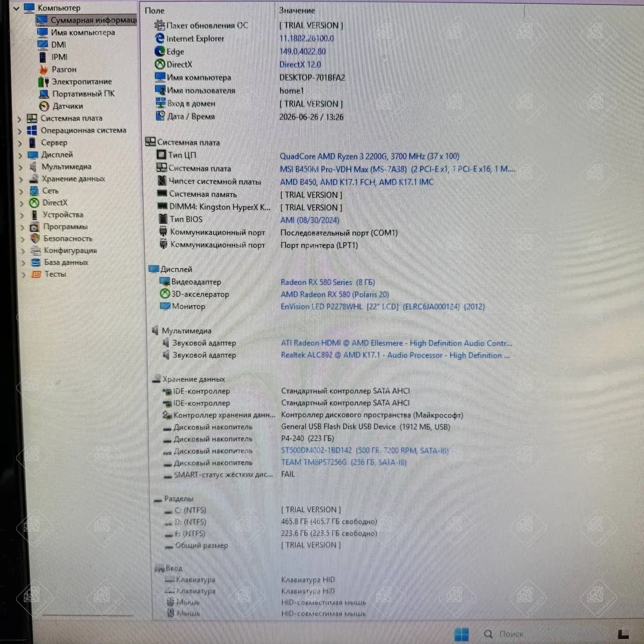The width and height of the screenshot is (644, 644).
Task: Collapse the Компьютер tree node
Action: coord(16,8)
